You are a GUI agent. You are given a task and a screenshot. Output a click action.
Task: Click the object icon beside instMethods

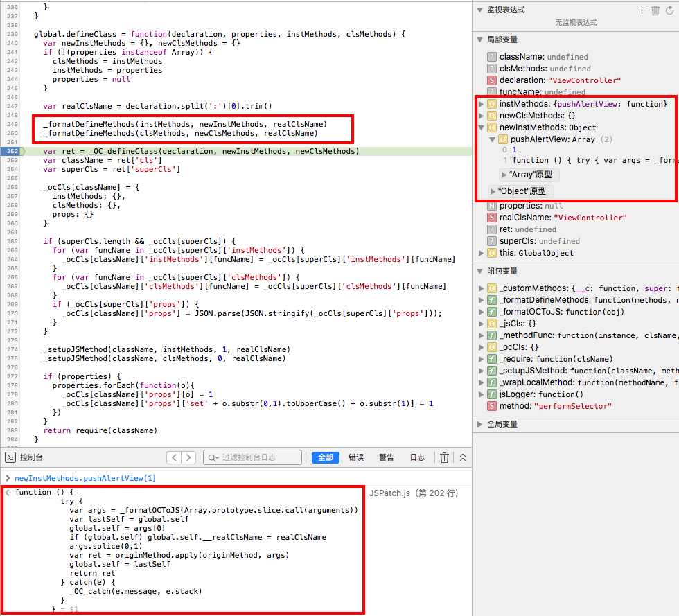[x=491, y=104]
